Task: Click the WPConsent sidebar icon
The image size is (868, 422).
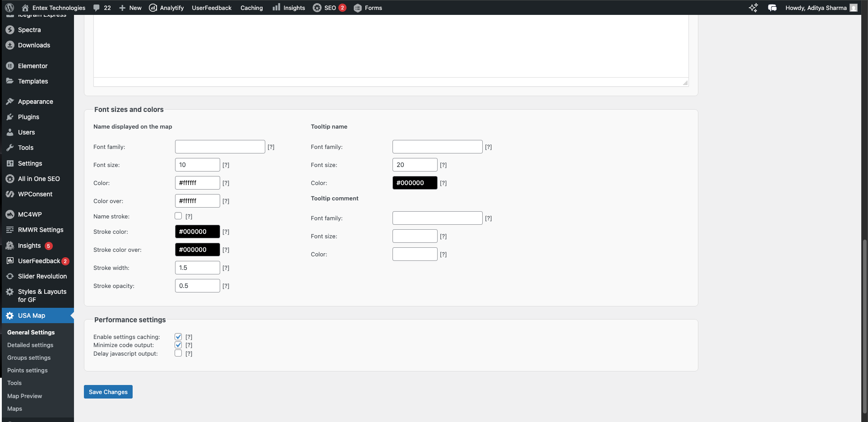Action: click(10, 194)
